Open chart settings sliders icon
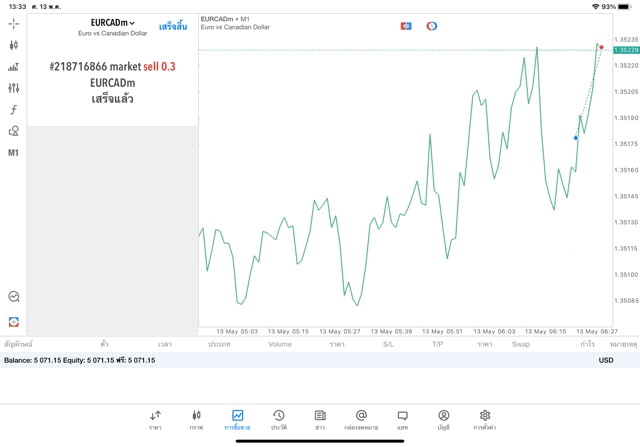Viewport: 640px width, 447px height. click(x=13, y=88)
